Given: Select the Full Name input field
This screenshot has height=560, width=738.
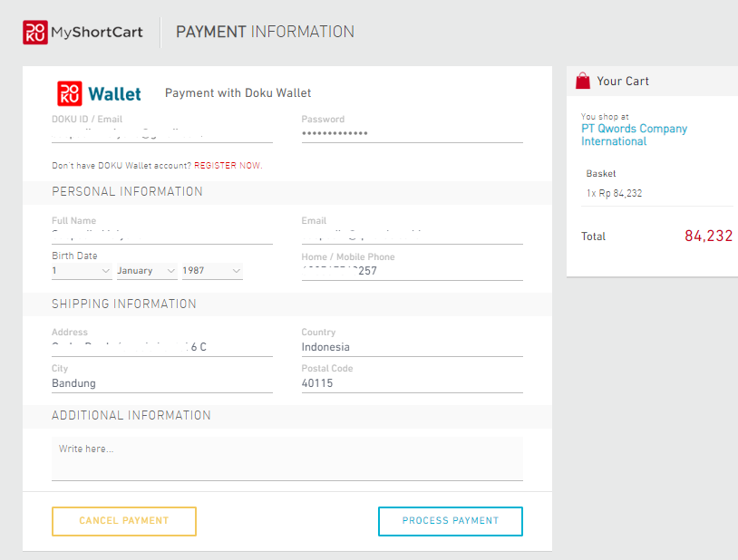Looking at the screenshot, I should [x=161, y=235].
